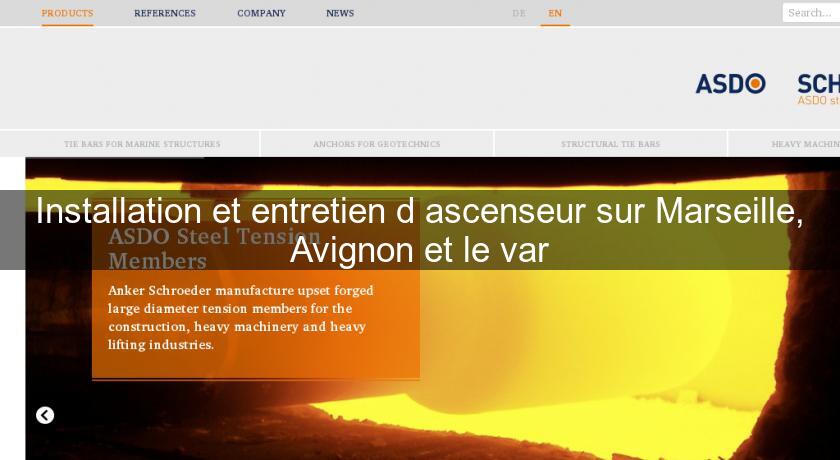Open the Company menu item
Image resolution: width=840 pixels, height=460 pixels.
tap(261, 13)
